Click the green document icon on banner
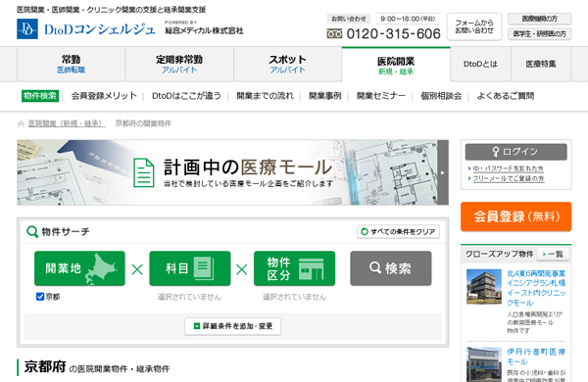 pyautogui.click(x=144, y=172)
